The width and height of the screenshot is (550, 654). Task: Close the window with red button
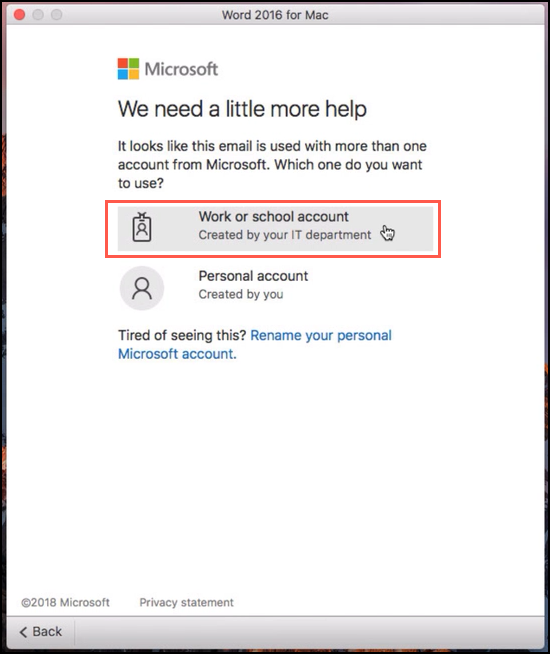click(x=20, y=15)
